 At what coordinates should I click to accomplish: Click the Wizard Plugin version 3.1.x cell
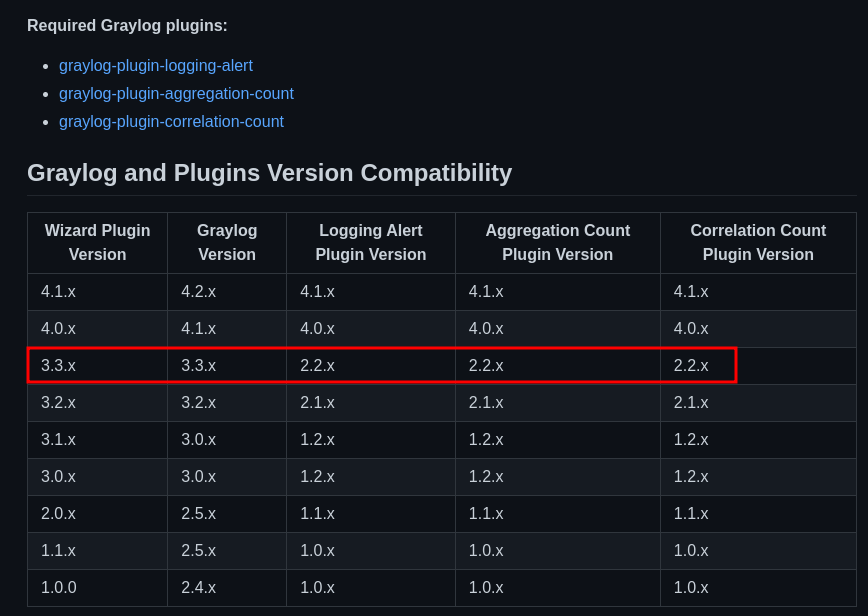(x=58, y=440)
